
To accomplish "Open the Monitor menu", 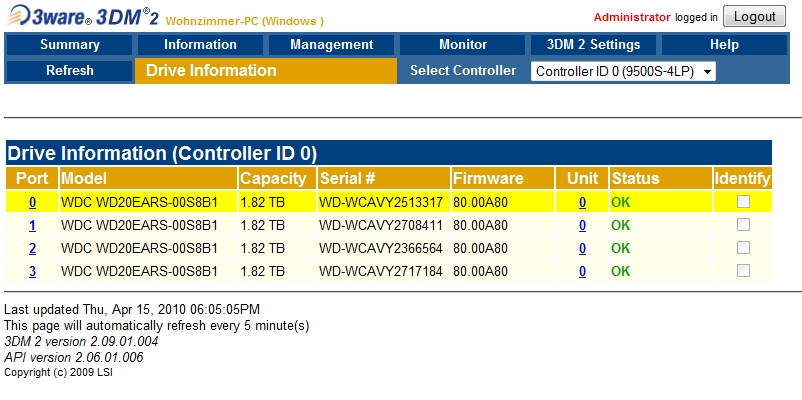I will (463, 45).
